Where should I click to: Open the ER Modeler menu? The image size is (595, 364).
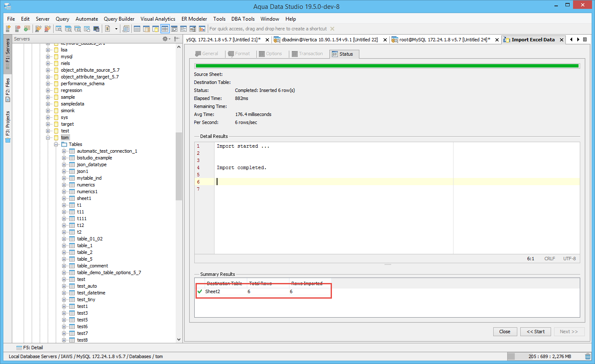point(194,19)
